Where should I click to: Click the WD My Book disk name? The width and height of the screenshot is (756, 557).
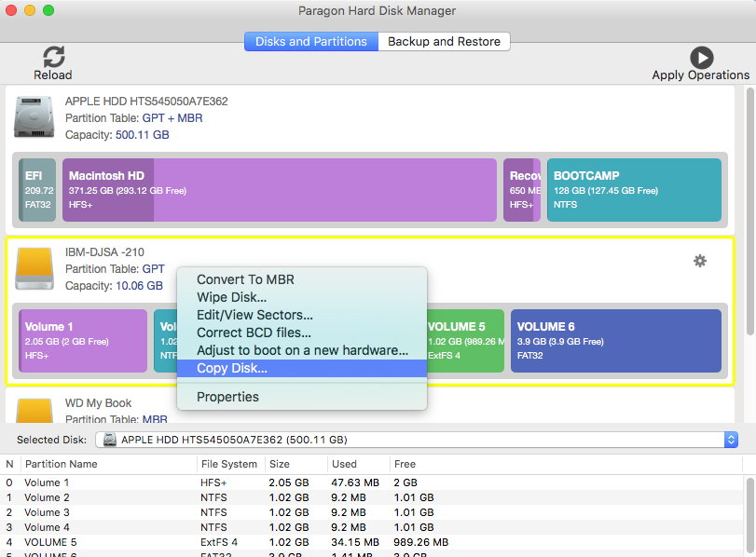coord(99,402)
